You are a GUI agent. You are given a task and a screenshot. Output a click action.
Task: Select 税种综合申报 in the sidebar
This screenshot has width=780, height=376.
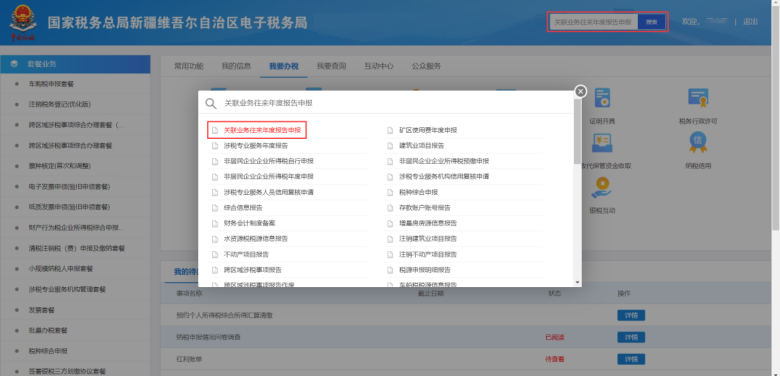[48, 351]
